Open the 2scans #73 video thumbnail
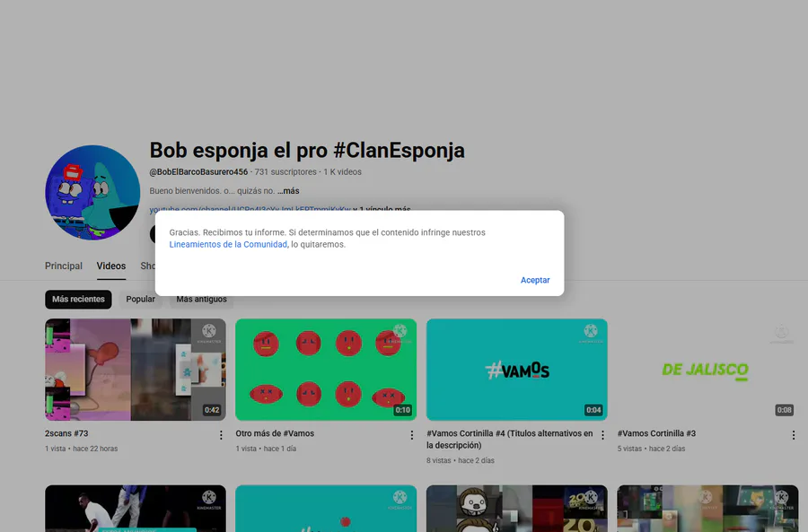 click(x=135, y=370)
